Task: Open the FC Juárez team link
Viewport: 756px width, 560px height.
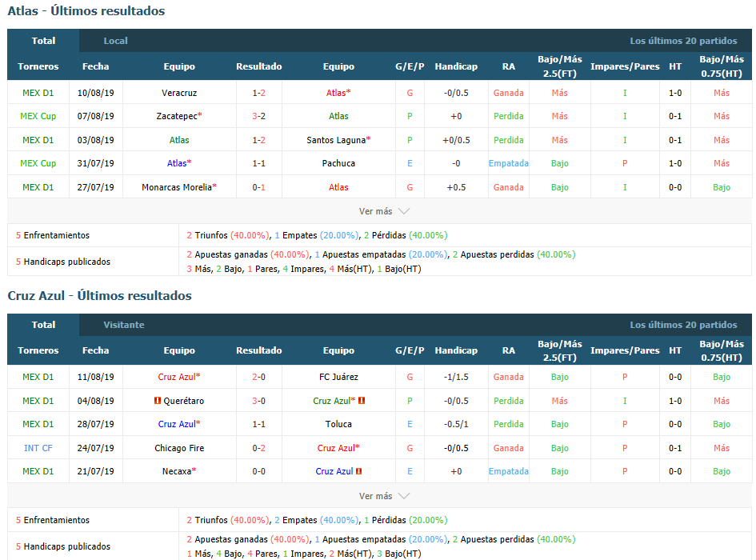Action: coord(338,377)
